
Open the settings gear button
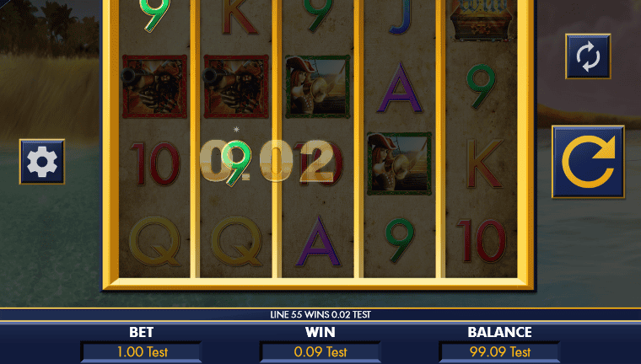pyautogui.click(x=41, y=162)
